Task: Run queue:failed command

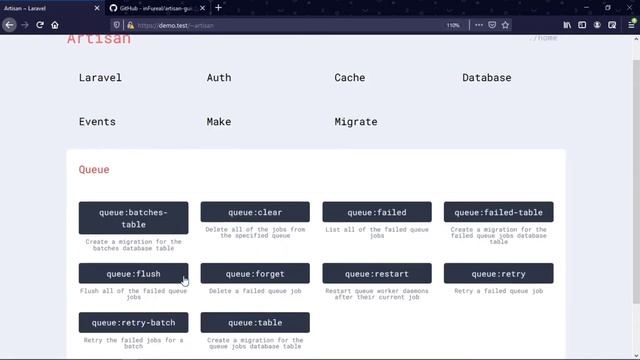Action: click(377, 212)
